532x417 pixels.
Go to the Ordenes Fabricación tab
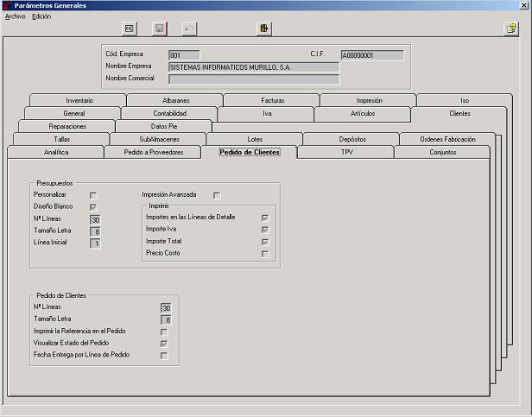447,139
